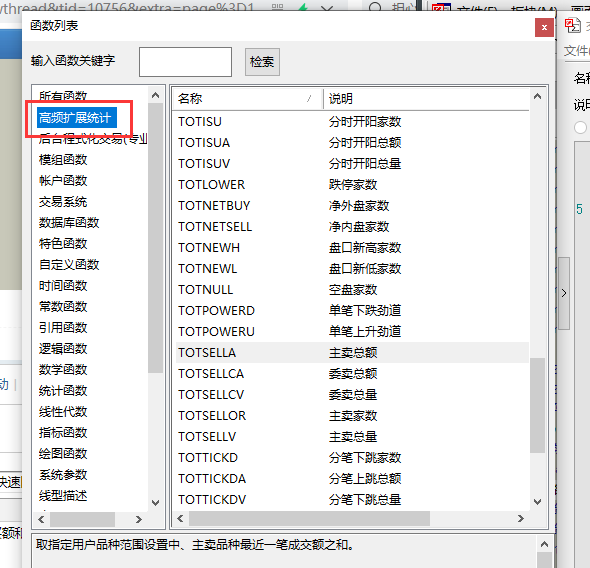Click function table scroll-right arrow
The height and width of the screenshot is (568, 590).
coord(521,519)
